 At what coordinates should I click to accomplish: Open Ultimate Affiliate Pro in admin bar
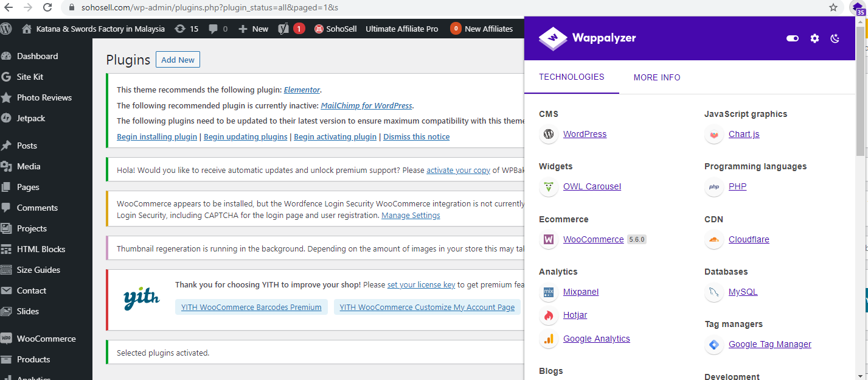tap(401, 29)
